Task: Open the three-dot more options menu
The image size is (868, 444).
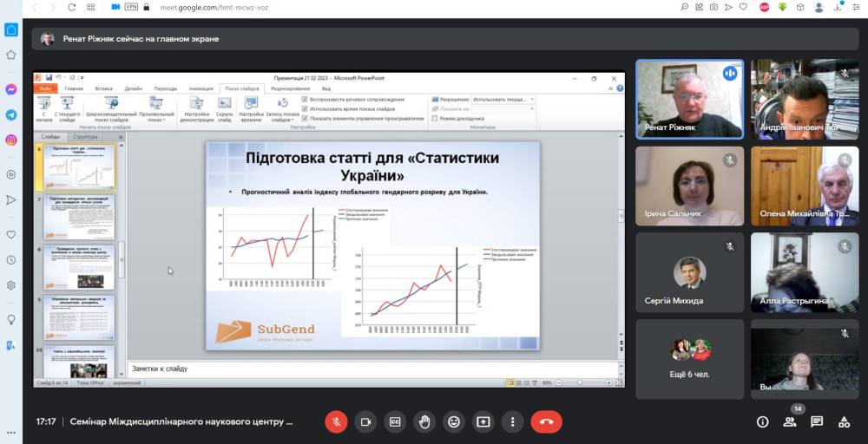Action: pyautogui.click(x=512, y=421)
